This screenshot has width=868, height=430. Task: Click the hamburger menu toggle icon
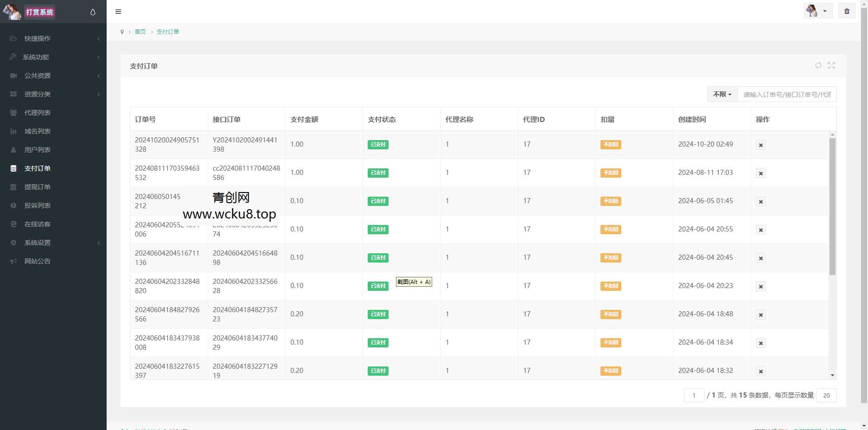pos(118,12)
